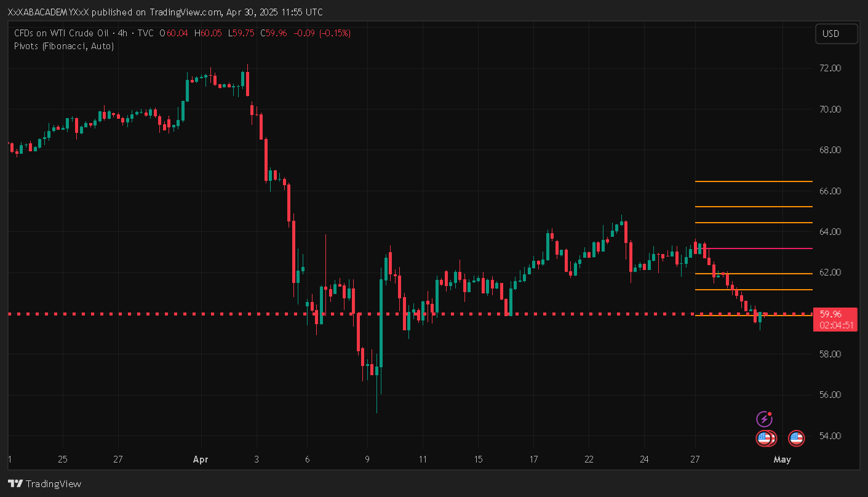The height and width of the screenshot is (497, 868).
Task: Click the leftmost stacked US flag event icon
Action: [x=763, y=439]
